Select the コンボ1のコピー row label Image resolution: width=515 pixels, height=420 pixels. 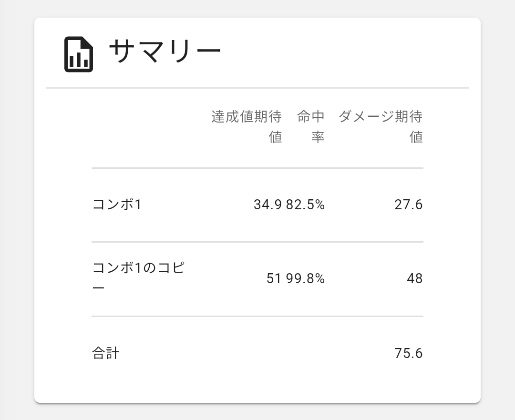point(138,278)
